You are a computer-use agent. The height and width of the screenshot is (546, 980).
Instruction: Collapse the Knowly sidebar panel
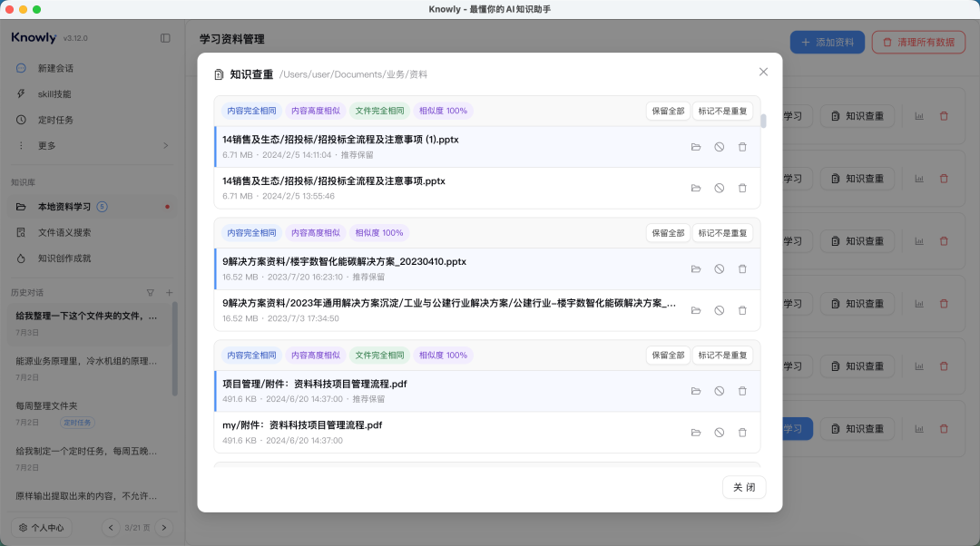pos(165,38)
